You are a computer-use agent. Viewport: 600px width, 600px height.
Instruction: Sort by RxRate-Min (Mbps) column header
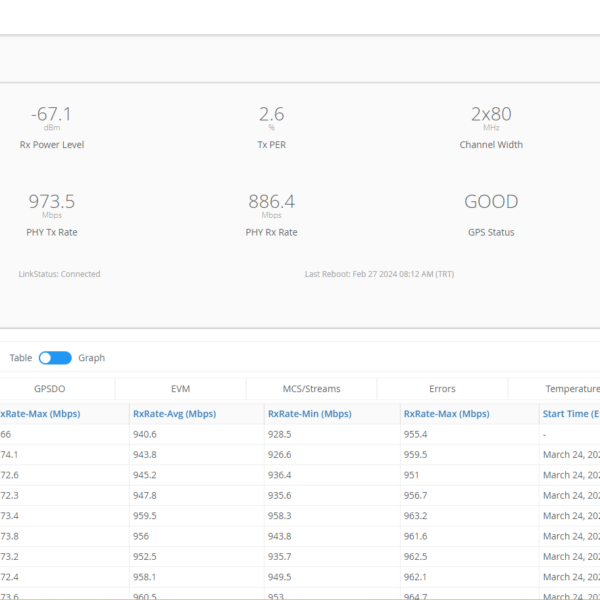click(308, 414)
